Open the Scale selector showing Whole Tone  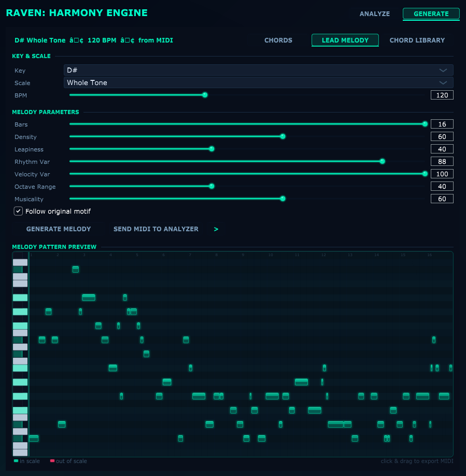(x=258, y=82)
